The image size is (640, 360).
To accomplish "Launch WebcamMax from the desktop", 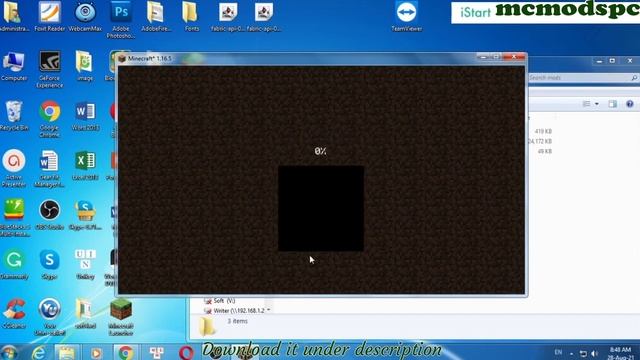I will pyautogui.click(x=85, y=16).
